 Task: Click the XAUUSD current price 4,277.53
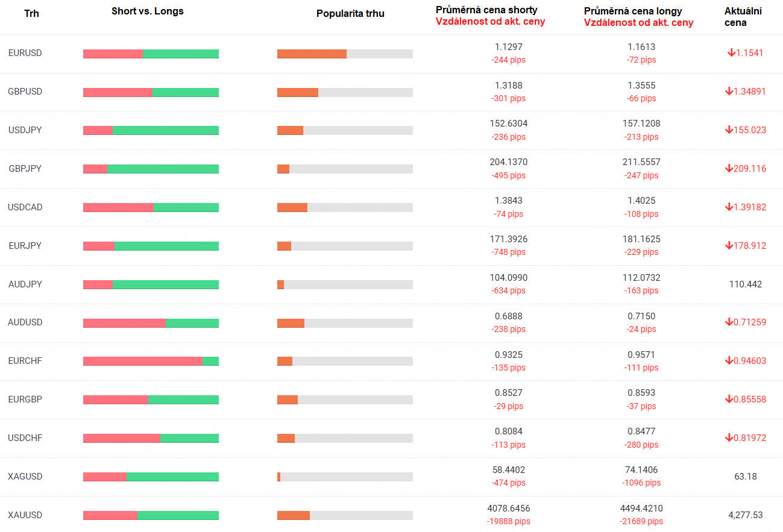tap(746, 515)
